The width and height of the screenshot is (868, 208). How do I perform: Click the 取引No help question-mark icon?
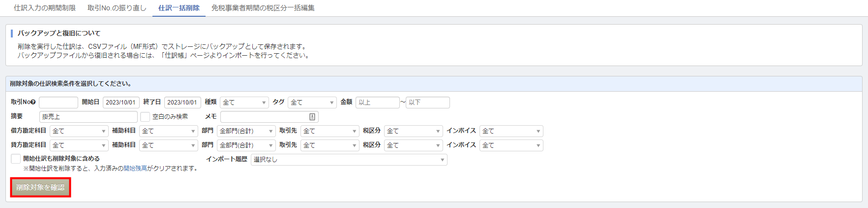pyautogui.click(x=33, y=103)
